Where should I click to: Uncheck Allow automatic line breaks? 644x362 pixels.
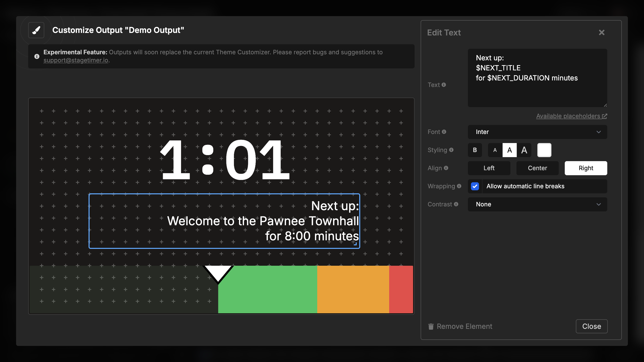point(475,186)
